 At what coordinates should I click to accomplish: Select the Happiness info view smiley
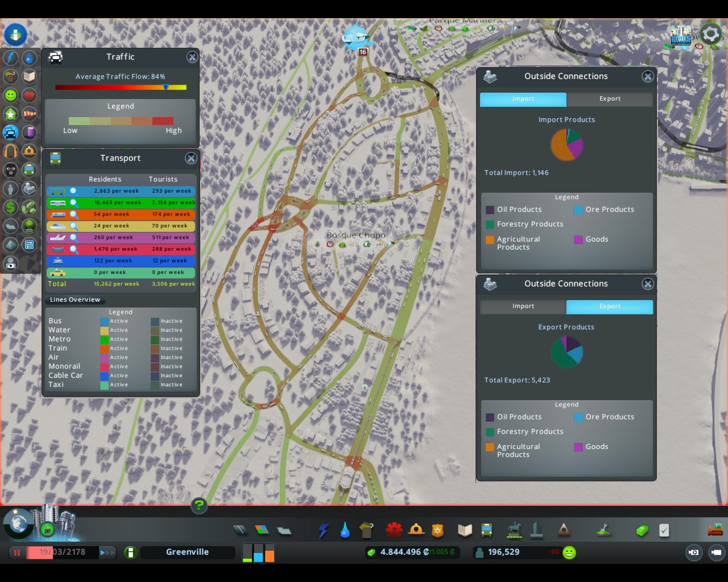11,95
